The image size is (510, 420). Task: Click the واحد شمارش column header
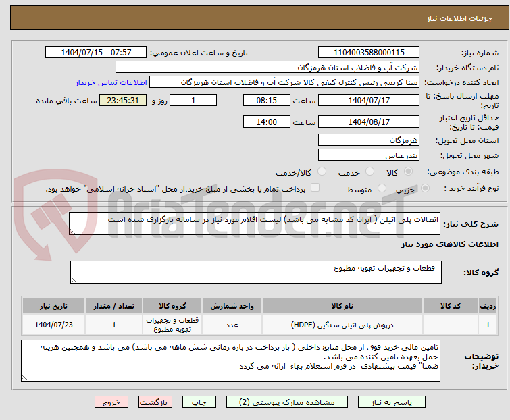[232, 306]
